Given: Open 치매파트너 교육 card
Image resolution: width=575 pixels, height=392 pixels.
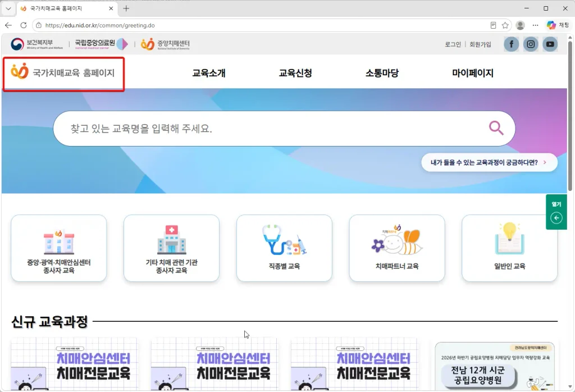Looking at the screenshot, I should [397, 248].
